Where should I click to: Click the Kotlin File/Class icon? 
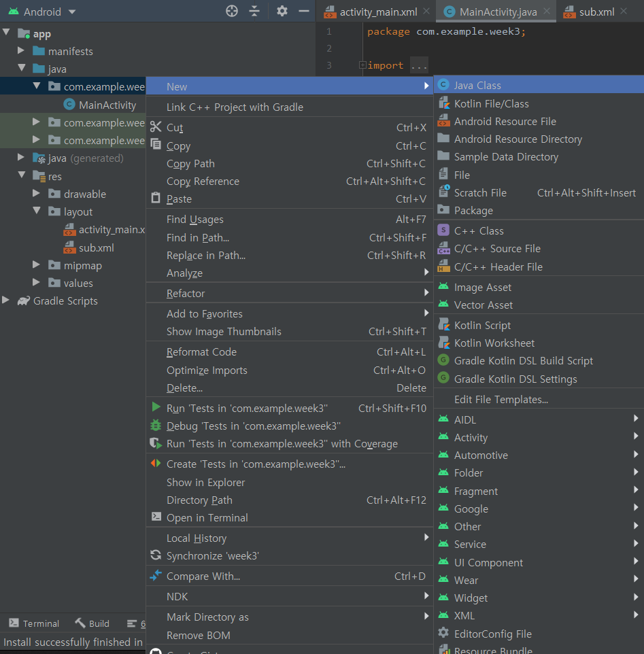pos(444,103)
